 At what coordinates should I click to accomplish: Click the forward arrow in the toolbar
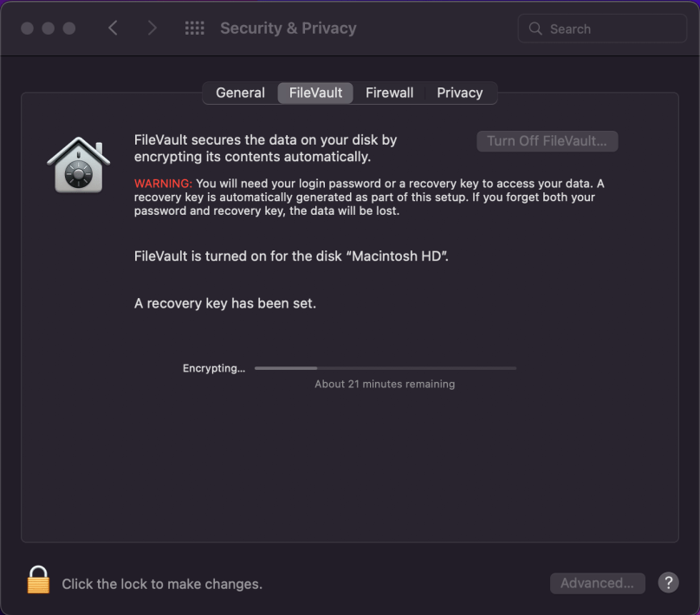tap(152, 27)
